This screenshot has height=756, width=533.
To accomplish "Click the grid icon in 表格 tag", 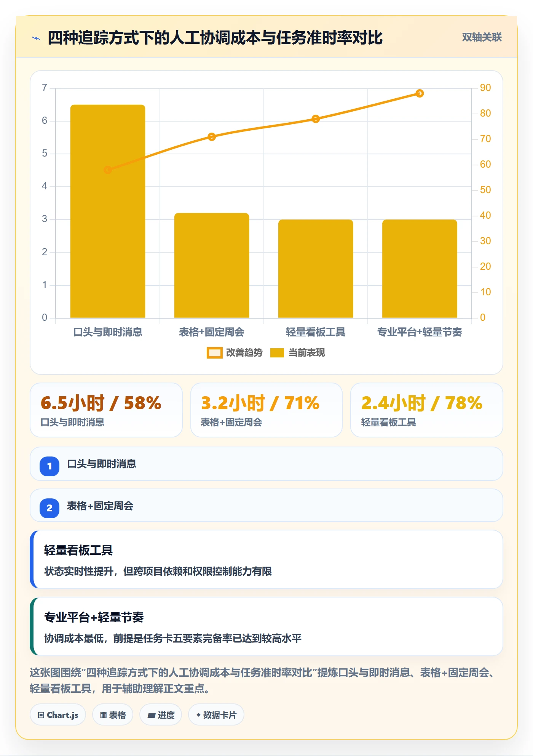I will pyautogui.click(x=103, y=715).
